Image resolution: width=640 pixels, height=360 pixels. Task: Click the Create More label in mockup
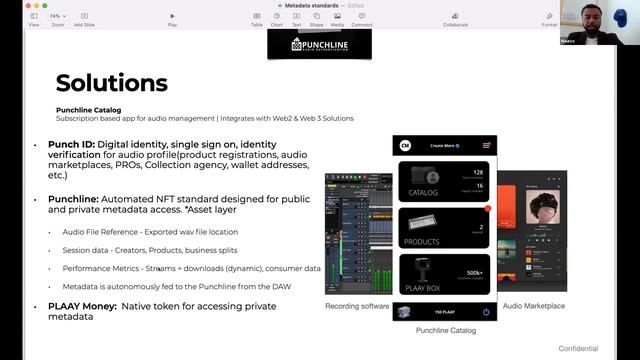[x=444, y=146]
